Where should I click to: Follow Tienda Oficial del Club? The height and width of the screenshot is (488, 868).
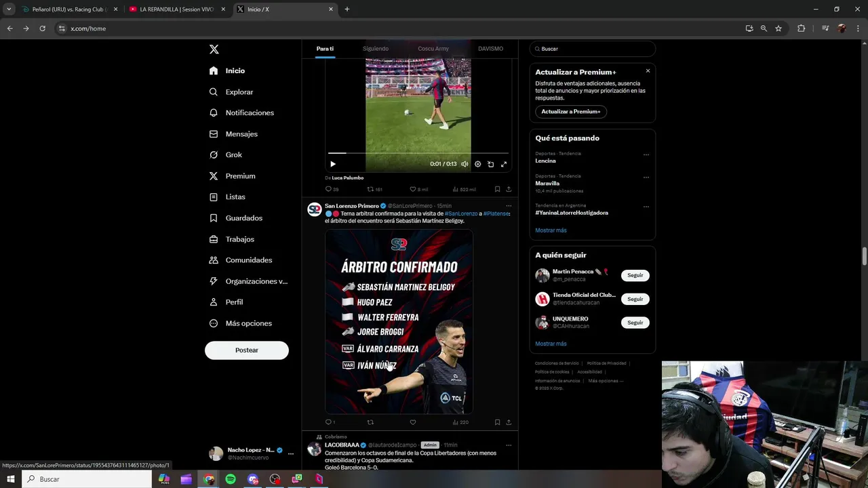tap(635, 299)
